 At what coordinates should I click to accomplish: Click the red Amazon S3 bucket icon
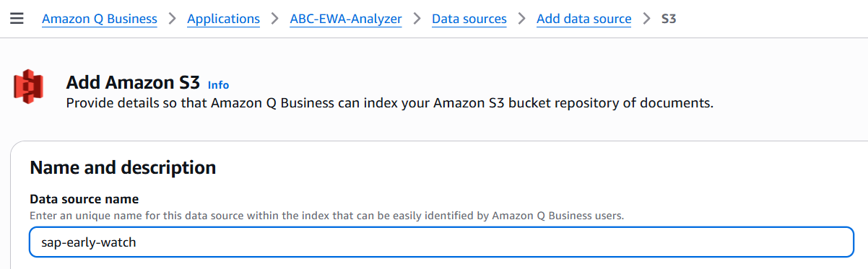pyautogui.click(x=29, y=87)
